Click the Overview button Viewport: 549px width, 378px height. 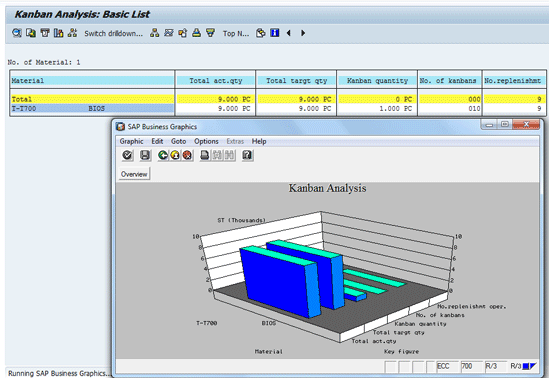coord(134,174)
